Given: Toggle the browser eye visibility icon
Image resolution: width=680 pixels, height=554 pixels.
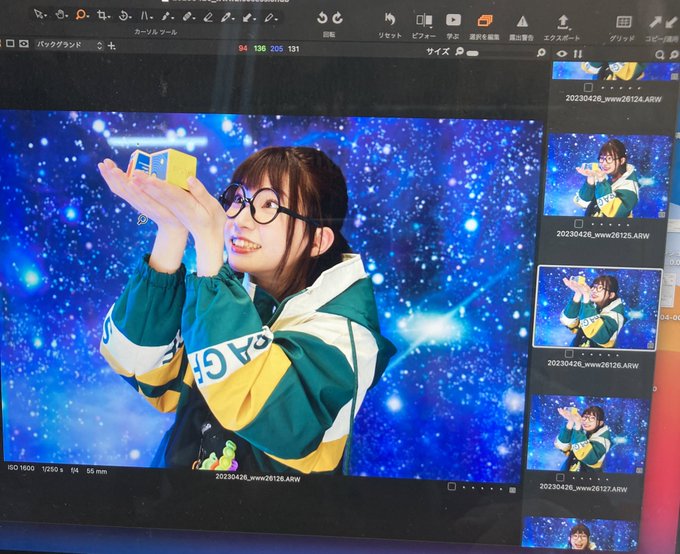Looking at the screenshot, I should pyautogui.click(x=562, y=54).
